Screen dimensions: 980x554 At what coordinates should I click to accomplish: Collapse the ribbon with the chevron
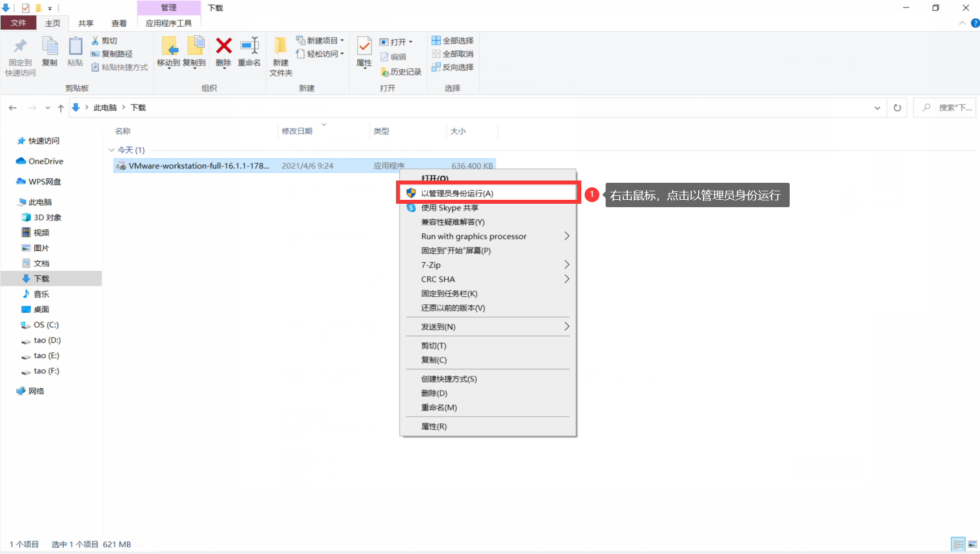[962, 23]
